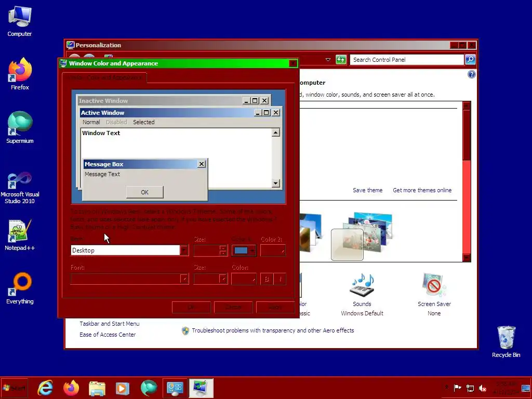
Task: Open the network tray icon
Action: click(x=470, y=388)
